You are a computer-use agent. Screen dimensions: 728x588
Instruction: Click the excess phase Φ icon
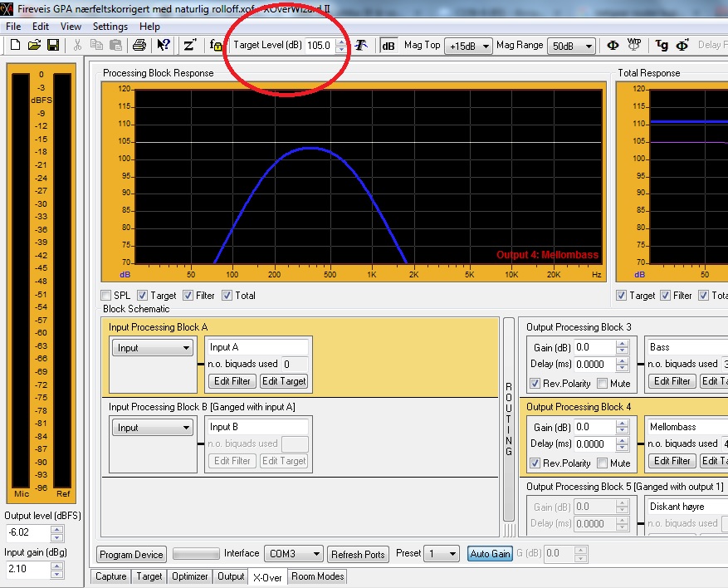click(682, 45)
